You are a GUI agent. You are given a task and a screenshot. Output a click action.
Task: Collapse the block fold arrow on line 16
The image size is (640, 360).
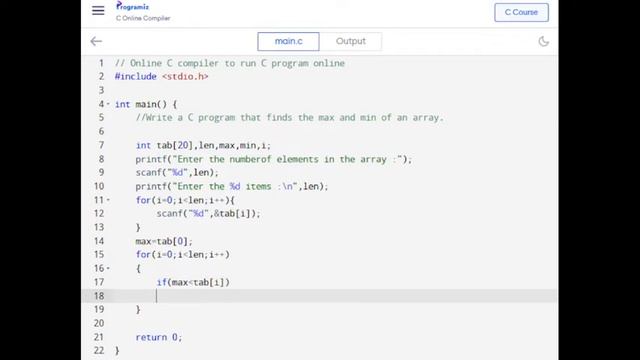point(108,268)
